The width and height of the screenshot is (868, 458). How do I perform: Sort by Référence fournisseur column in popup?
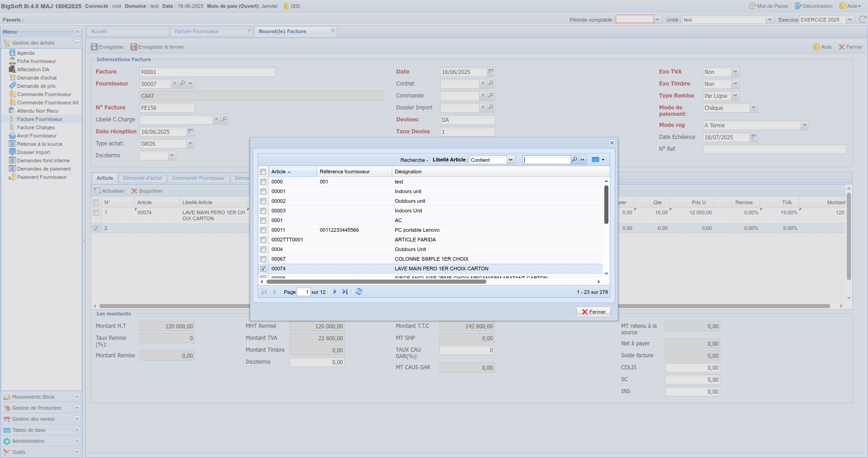(x=354, y=172)
